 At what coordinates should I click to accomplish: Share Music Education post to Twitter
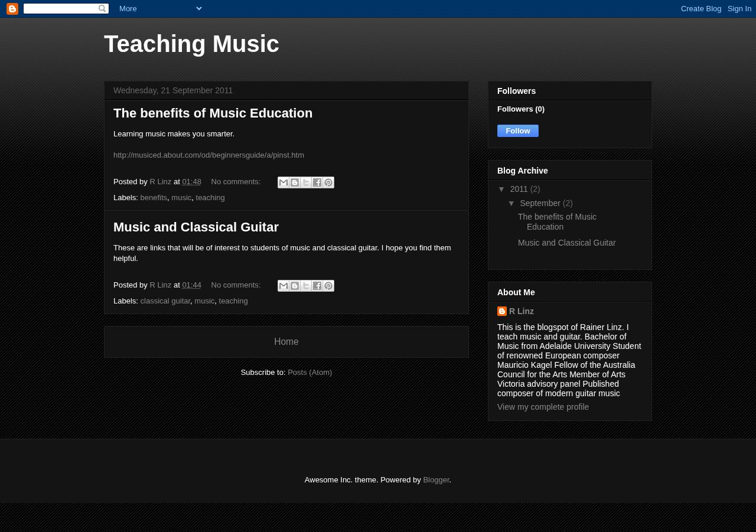click(x=306, y=182)
